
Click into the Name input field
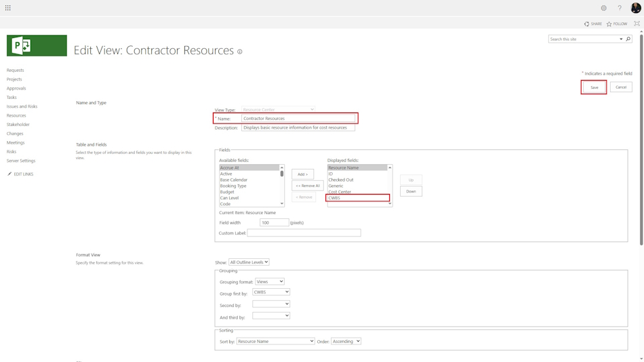click(x=298, y=119)
